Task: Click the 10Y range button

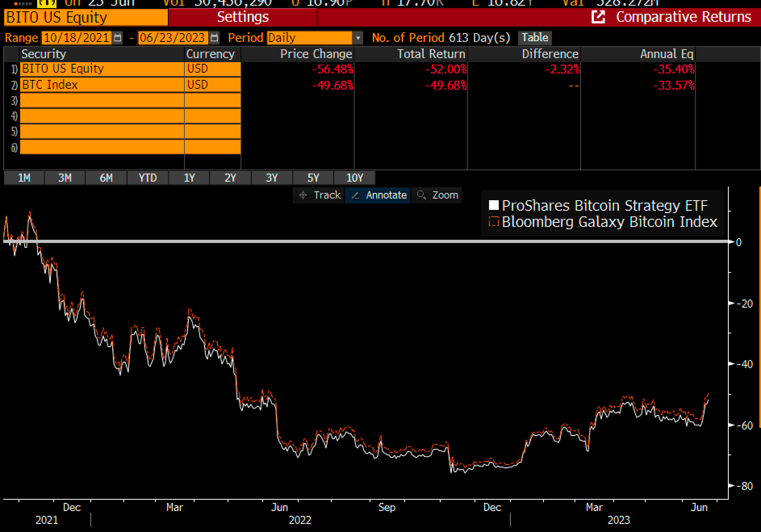Action: pos(354,178)
